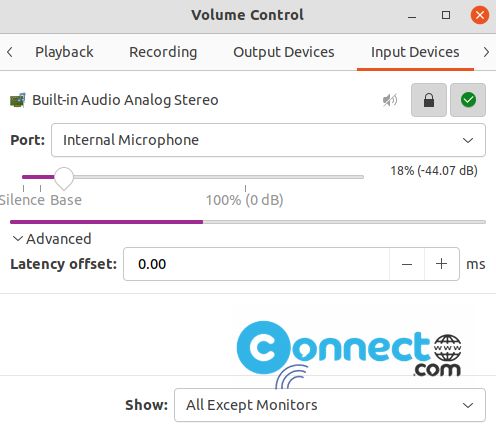This screenshot has width=496, height=431.
Task: Collapse the Advanced section
Action: (52, 239)
